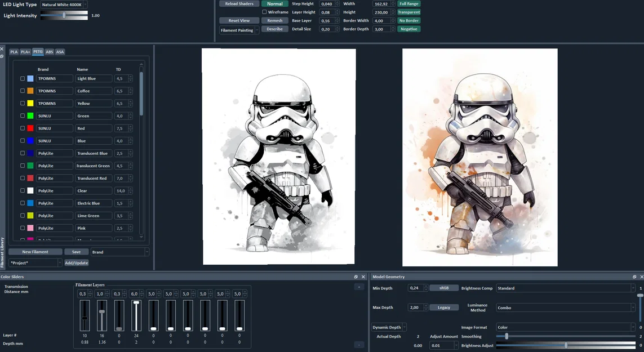Click the sRGB button
644x352 pixels.
pyautogui.click(x=444, y=288)
